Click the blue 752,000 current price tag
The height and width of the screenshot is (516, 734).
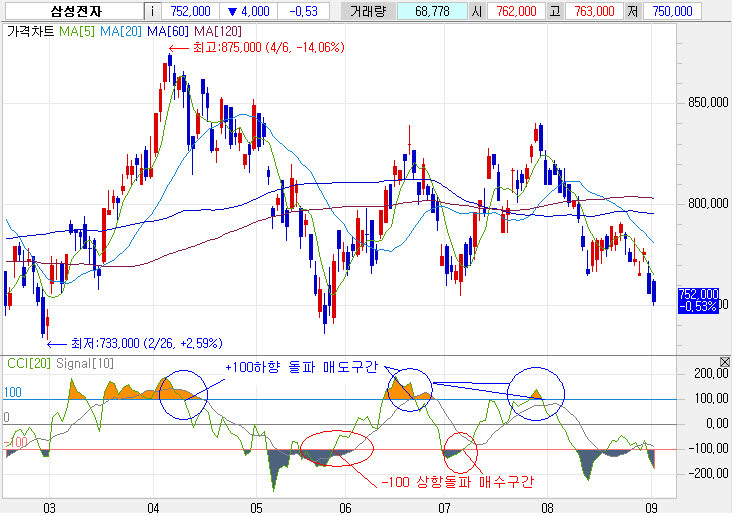tap(698, 293)
